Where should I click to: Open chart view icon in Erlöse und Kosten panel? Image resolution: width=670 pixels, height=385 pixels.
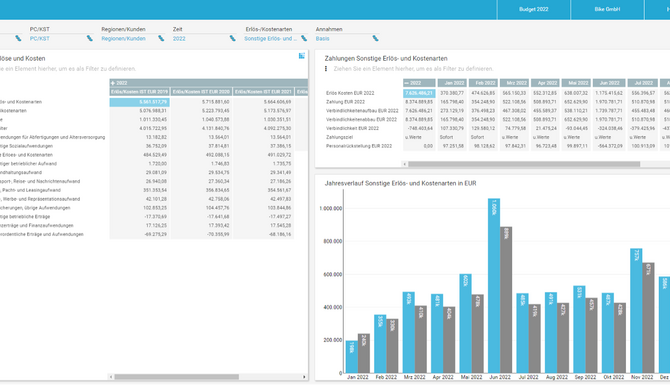click(302, 56)
